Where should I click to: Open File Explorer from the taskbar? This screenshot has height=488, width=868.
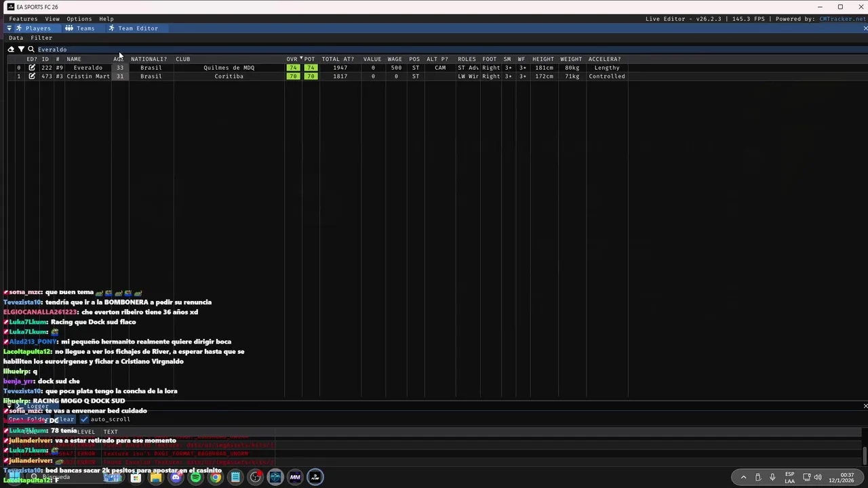(x=156, y=477)
